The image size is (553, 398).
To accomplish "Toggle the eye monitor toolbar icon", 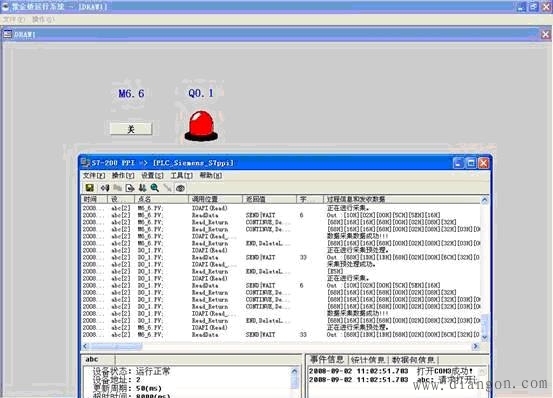I will 180,188.
